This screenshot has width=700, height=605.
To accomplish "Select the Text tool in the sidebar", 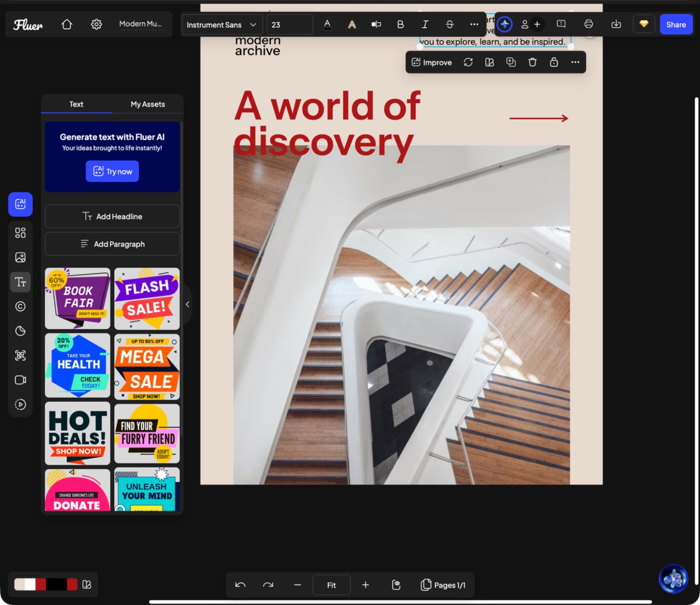I will tap(20, 282).
